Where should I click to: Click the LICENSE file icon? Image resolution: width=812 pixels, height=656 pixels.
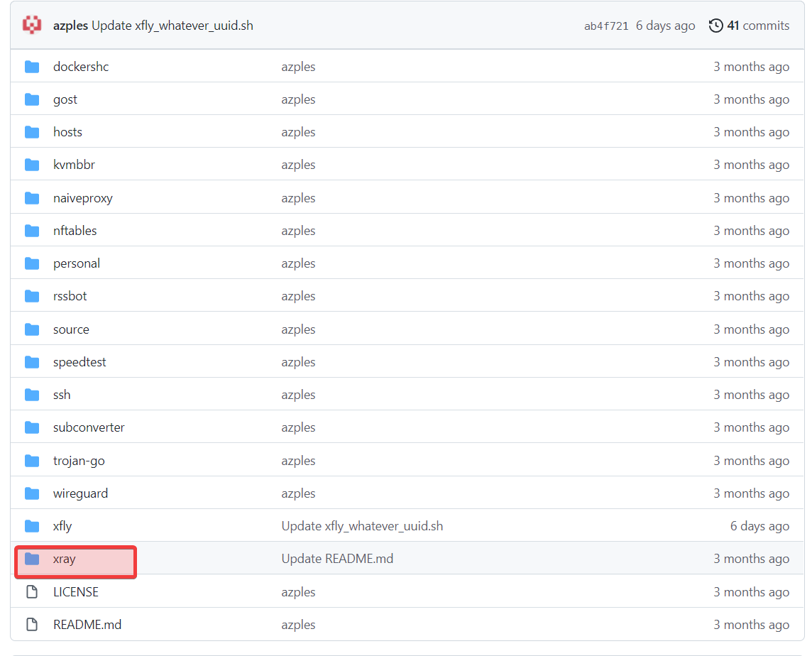[x=32, y=591]
